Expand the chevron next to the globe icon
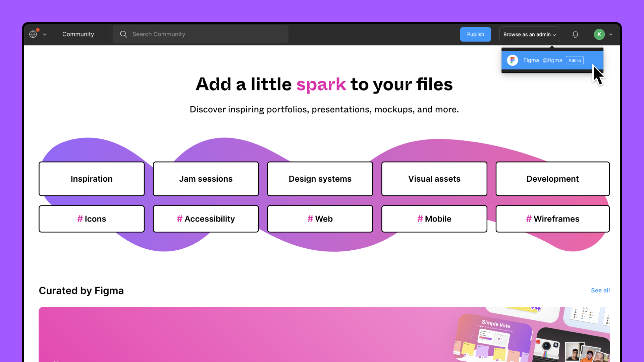Image resolution: width=644 pixels, height=362 pixels. point(45,34)
